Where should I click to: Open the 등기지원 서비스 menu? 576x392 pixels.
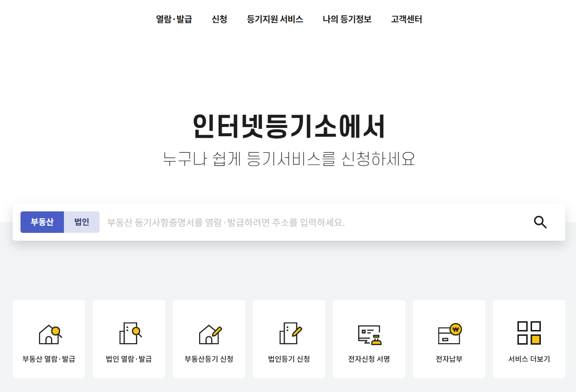tap(275, 20)
